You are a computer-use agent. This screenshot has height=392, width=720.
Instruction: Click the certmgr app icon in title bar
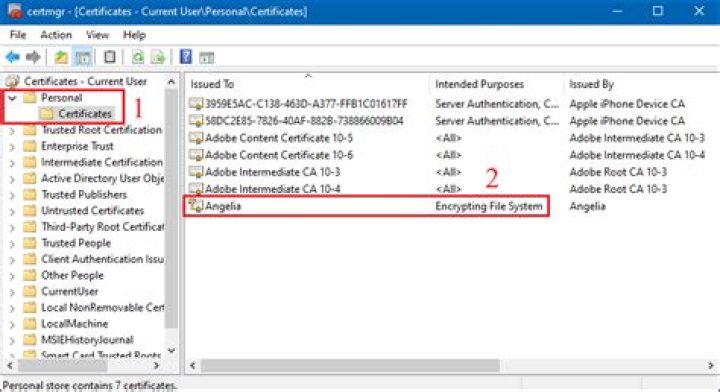tap(14, 11)
